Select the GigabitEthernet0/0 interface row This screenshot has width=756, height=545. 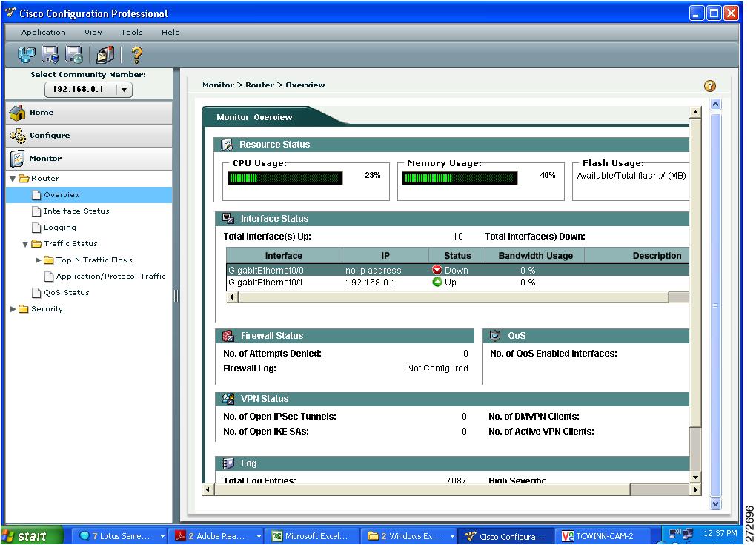457,270
